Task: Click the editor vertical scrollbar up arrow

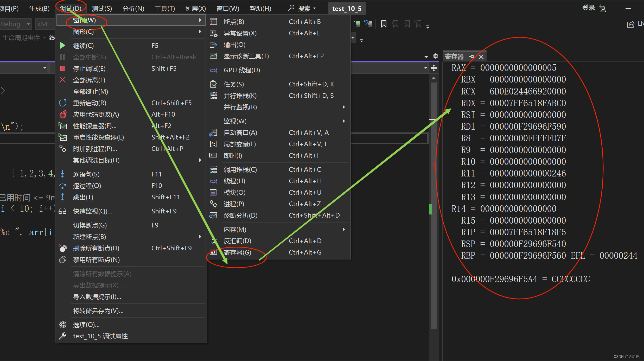Action: pyautogui.click(x=433, y=78)
